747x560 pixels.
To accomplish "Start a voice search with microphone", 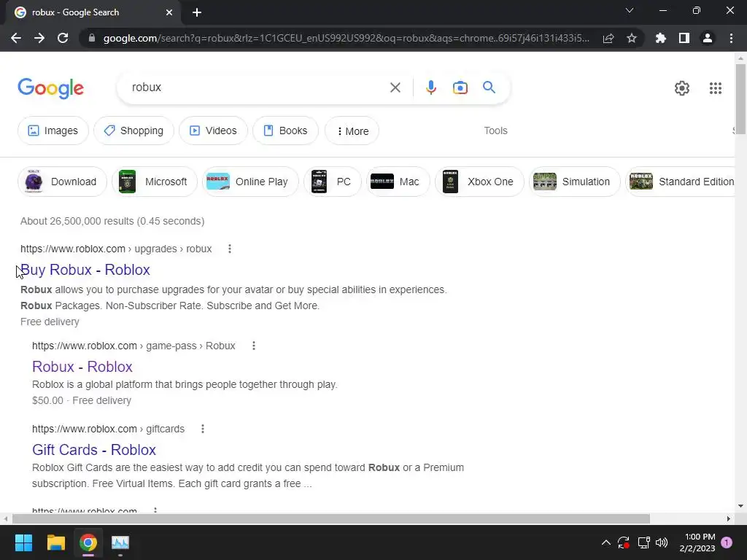I will (x=430, y=87).
